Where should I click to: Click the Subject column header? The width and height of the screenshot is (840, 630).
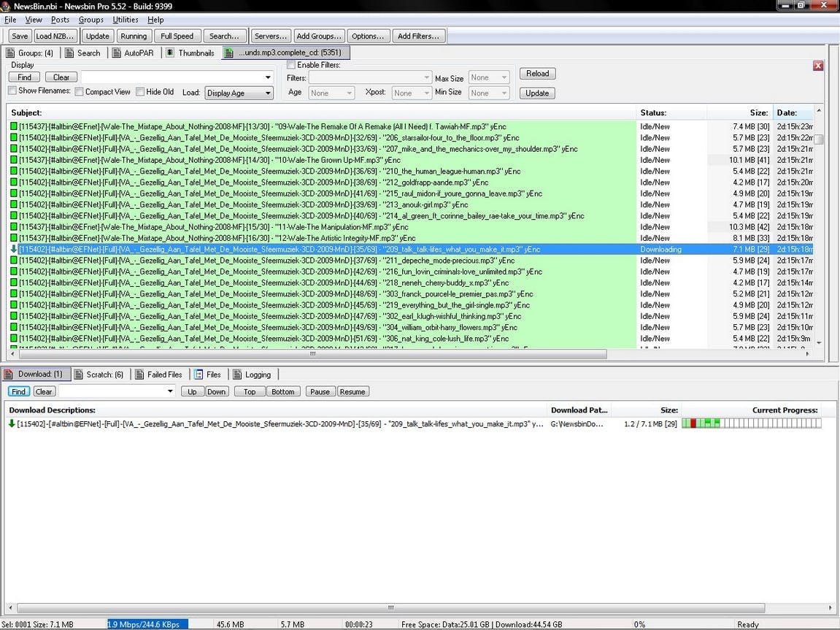[321, 112]
